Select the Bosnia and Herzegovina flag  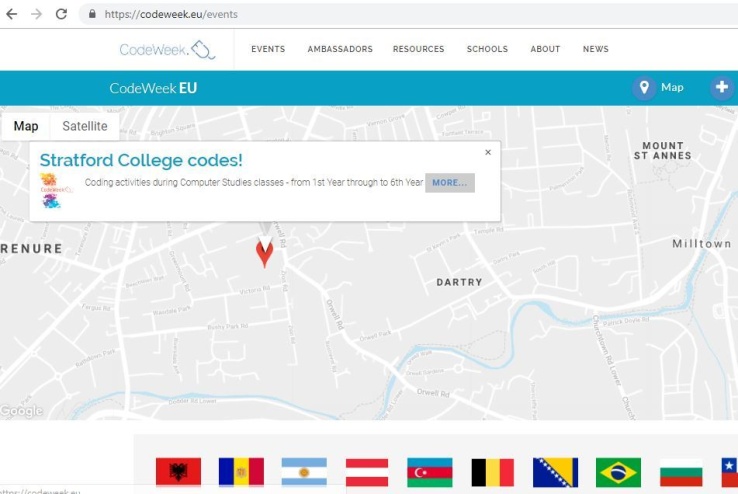coord(555,472)
